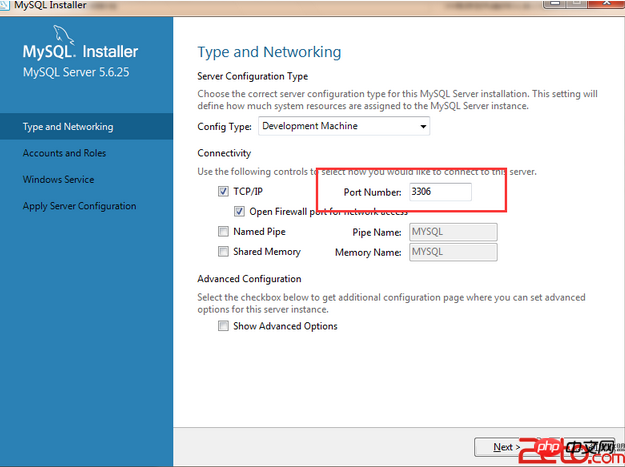Toggle Open Firewall port for network access

click(239, 212)
